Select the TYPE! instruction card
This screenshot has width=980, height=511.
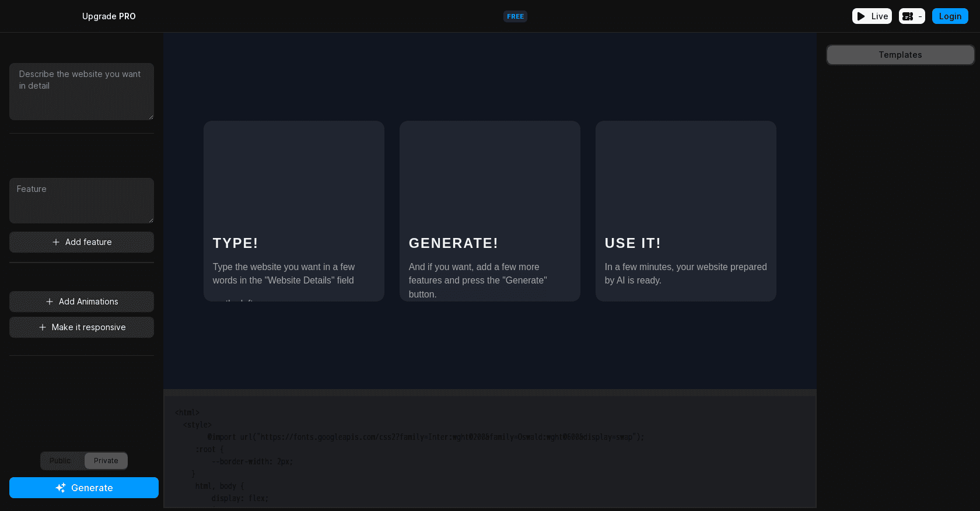pos(294,211)
